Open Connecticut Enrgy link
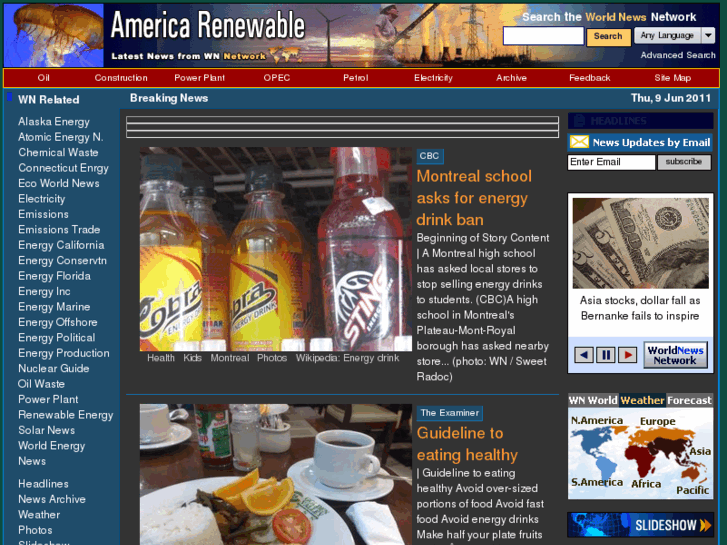The width and height of the screenshot is (727, 545). coord(64,168)
